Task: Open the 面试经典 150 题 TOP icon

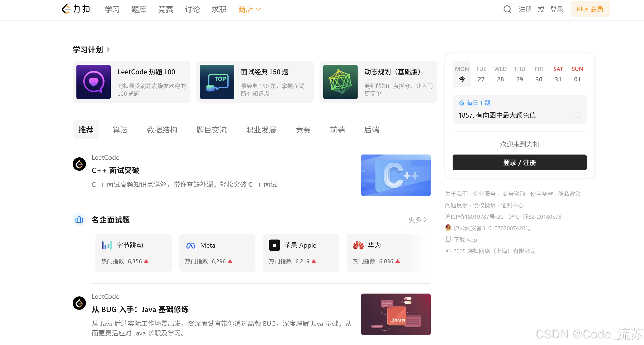Action: click(x=217, y=82)
